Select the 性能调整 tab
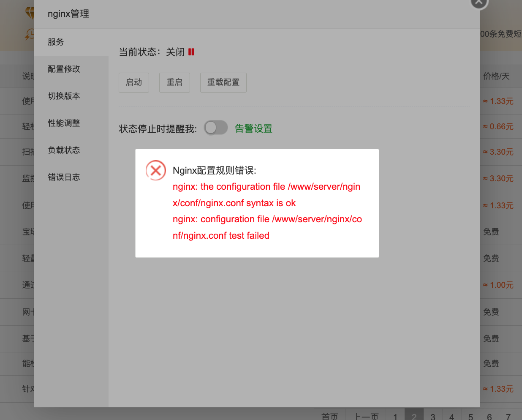 tap(71, 123)
